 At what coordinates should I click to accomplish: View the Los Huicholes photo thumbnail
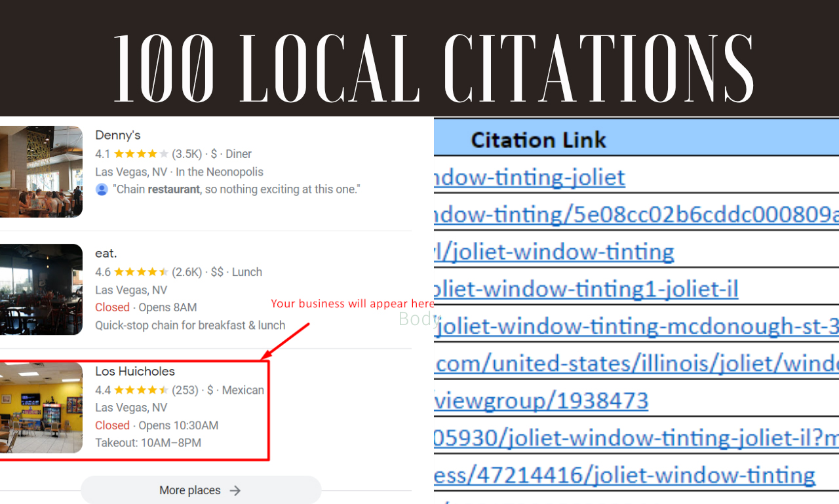point(41,408)
